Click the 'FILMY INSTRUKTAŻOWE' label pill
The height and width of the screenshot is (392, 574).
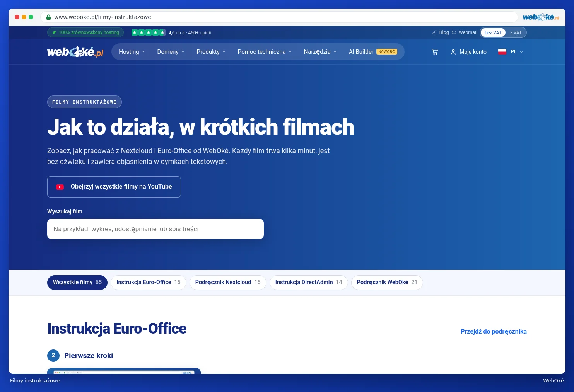pos(84,102)
